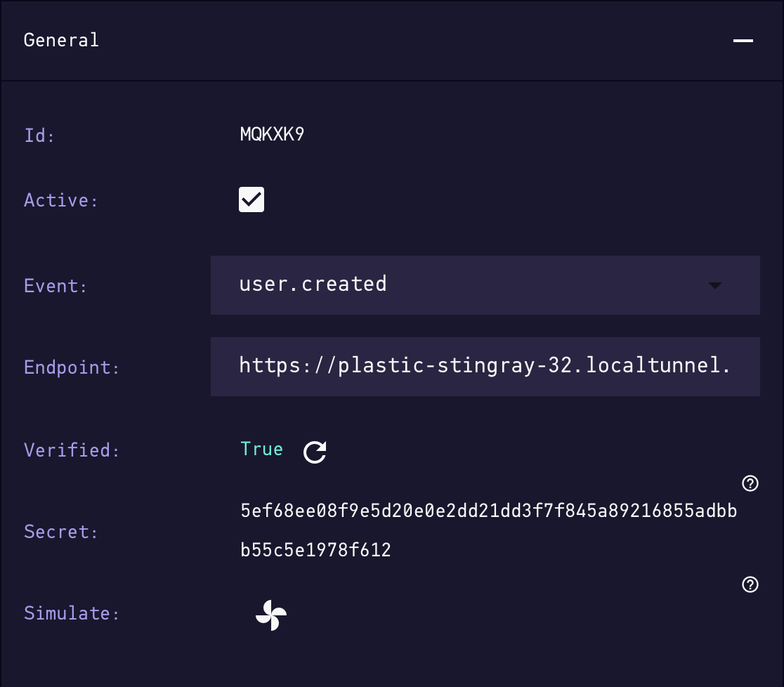Select the Id value MQKXK9

pos(272,134)
